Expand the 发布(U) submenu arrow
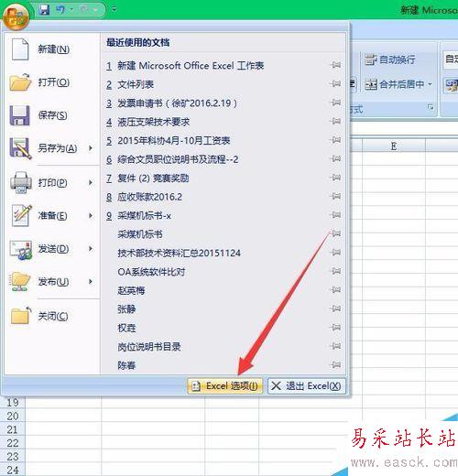This screenshot has height=476, width=458. click(x=91, y=282)
